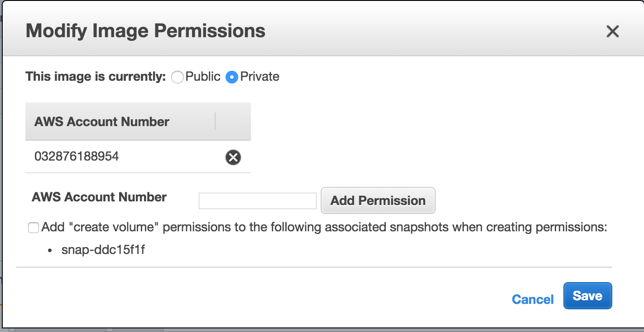644x332 pixels.
Task: Select the Private radio button
Action: tap(232, 78)
